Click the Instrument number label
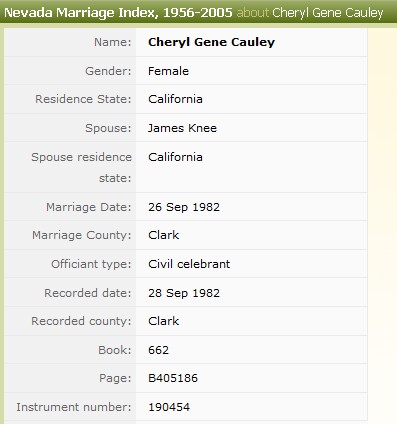The width and height of the screenshot is (397, 424). [74, 407]
